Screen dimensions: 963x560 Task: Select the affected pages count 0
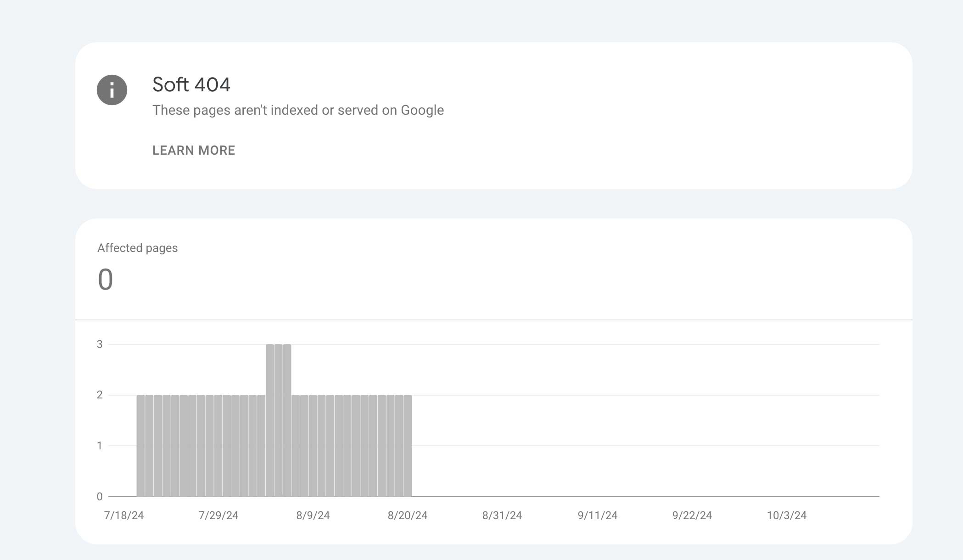pyautogui.click(x=106, y=280)
